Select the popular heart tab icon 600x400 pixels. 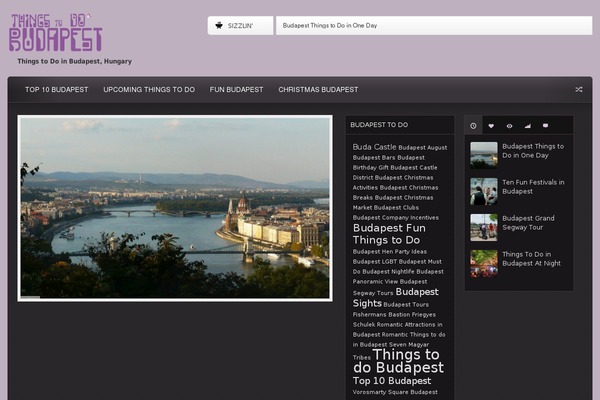click(491, 126)
